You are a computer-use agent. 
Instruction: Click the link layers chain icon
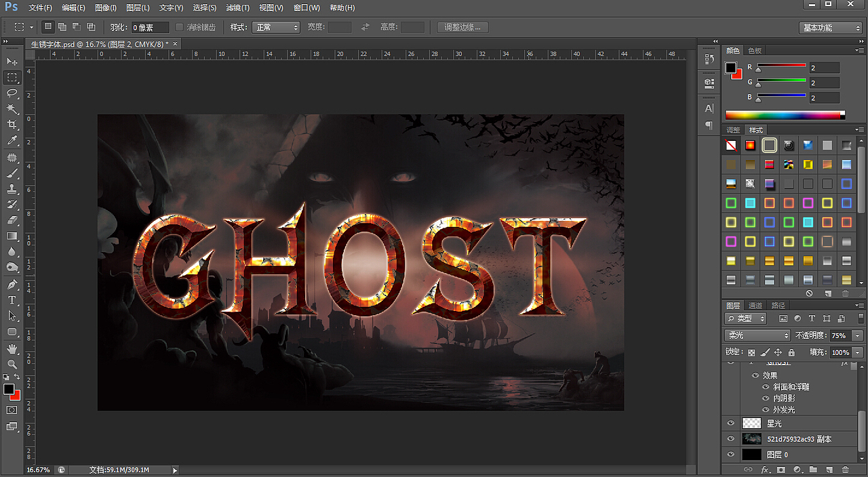[749, 470]
